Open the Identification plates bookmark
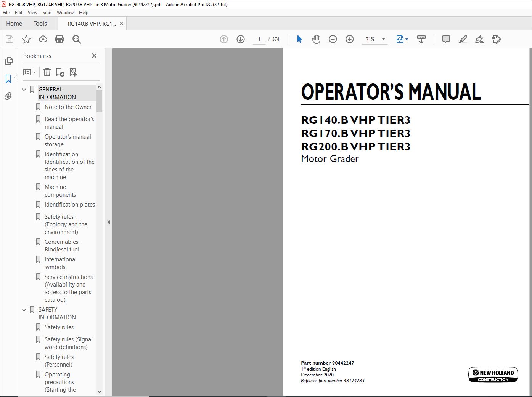Viewport: 532px width, 397px height. [70, 205]
